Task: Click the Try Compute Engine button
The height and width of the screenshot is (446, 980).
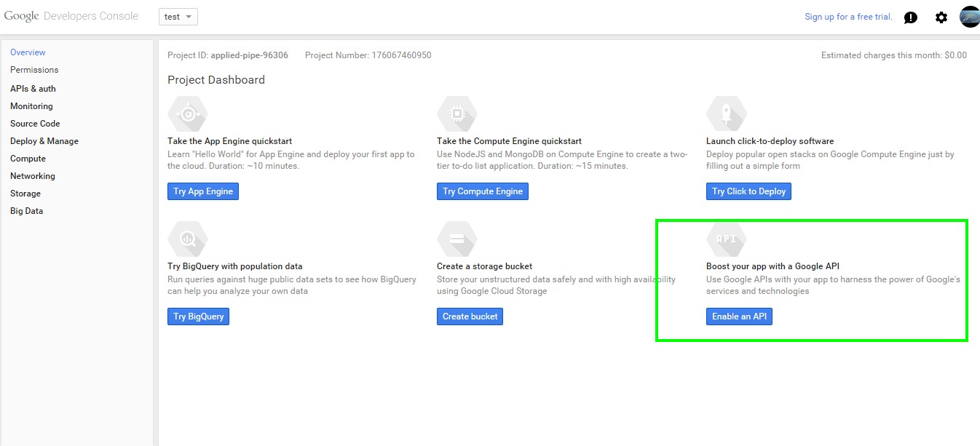Action: (x=483, y=191)
